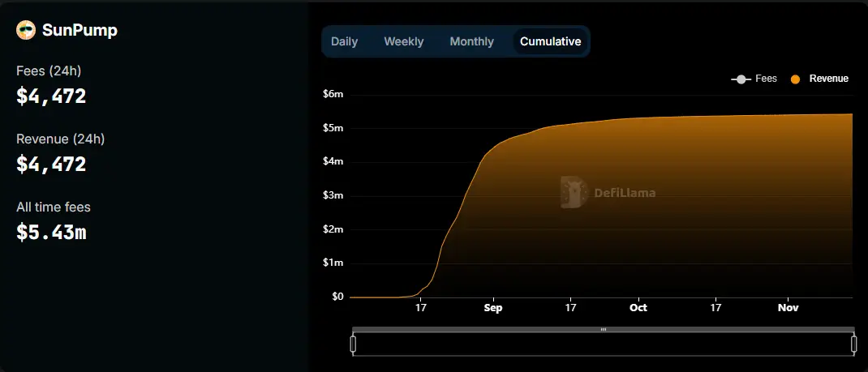Click the range slider top grip bar
868x372 pixels.
click(604, 329)
